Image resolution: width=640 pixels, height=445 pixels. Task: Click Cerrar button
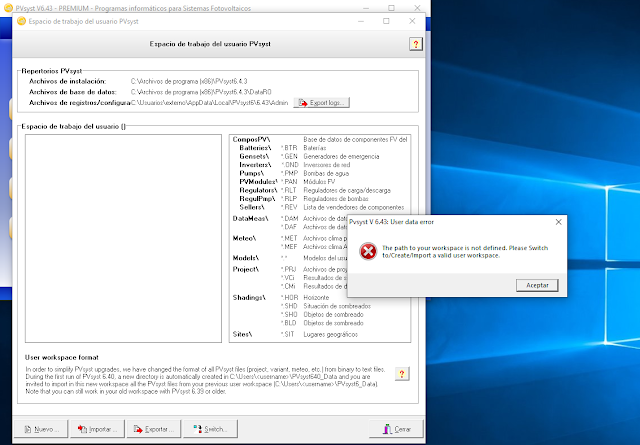coord(396,429)
